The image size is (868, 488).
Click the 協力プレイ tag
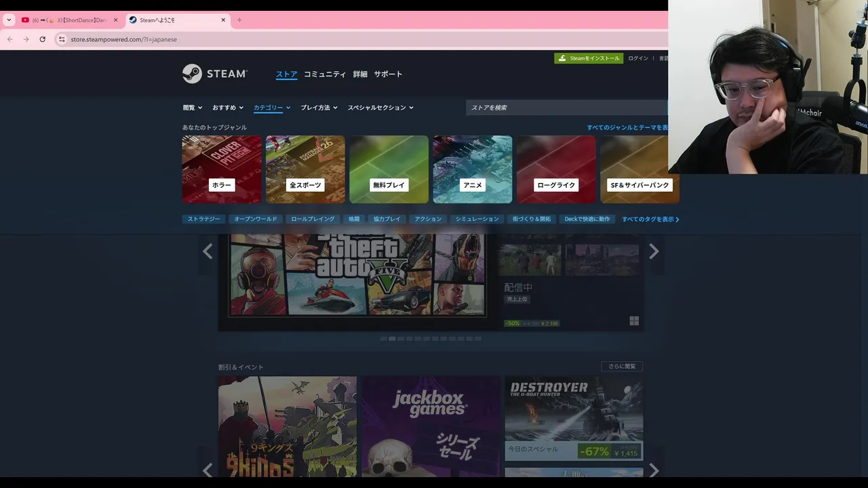[x=387, y=219]
